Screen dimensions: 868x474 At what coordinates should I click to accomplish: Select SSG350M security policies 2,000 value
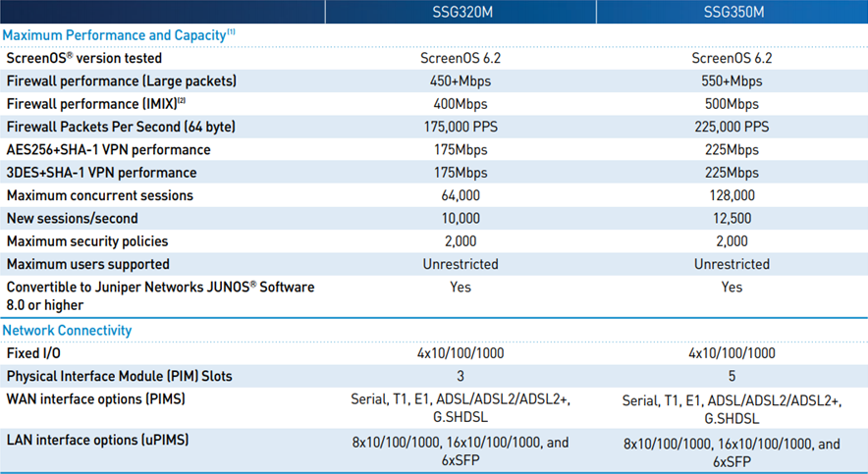pos(732,241)
